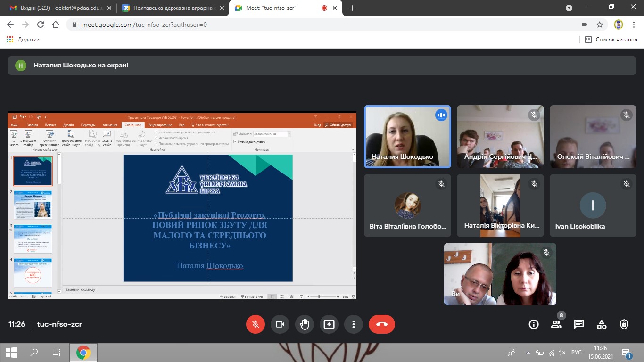Open Windows Task View
Screen dimensions: 644x362
coord(56,352)
